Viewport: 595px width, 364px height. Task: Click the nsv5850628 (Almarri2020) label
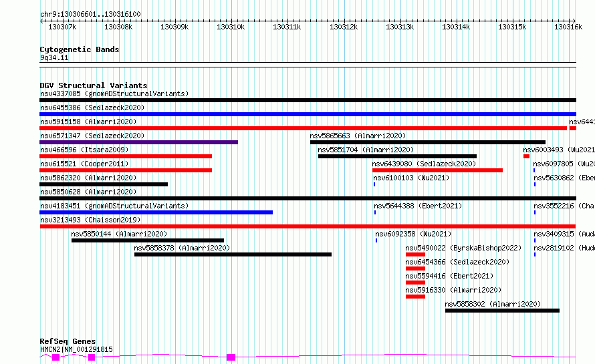88,192
